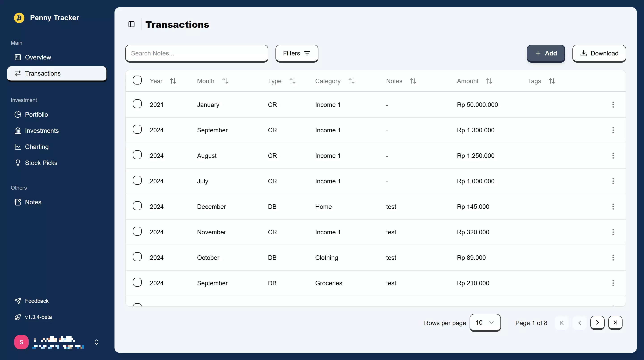This screenshot has height=360, width=644.
Task: Open row menu for Rp 1.300.000
Action: pyautogui.click(x=613, y=130)
